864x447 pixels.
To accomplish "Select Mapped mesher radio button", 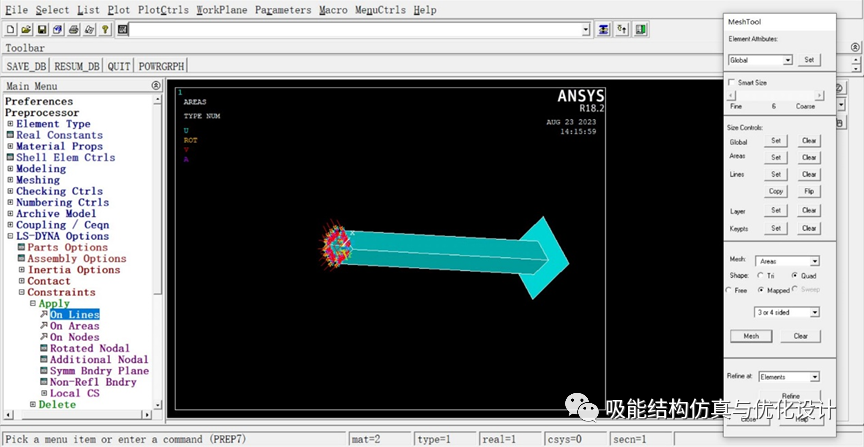I will pos(761,290).
